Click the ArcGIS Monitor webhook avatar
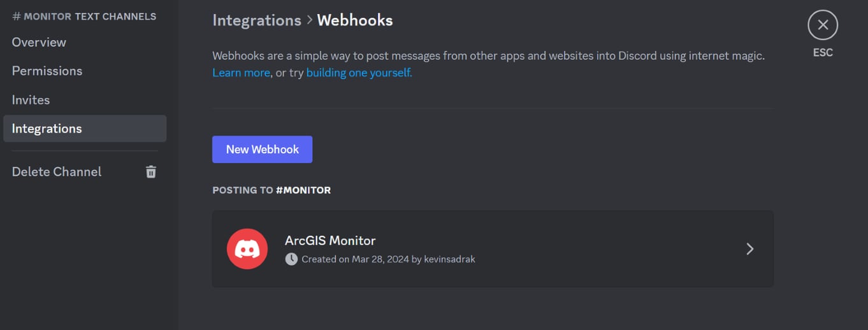This screenshot has width=868, height=330. 247,249
